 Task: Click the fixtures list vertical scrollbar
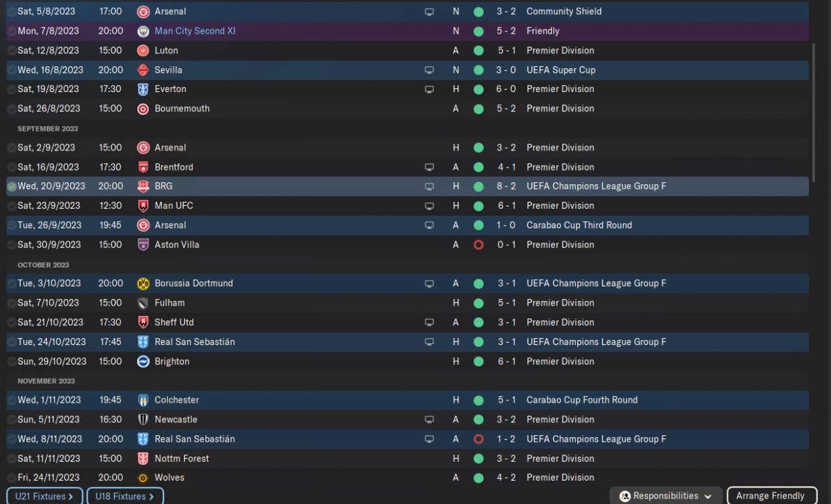813,104
